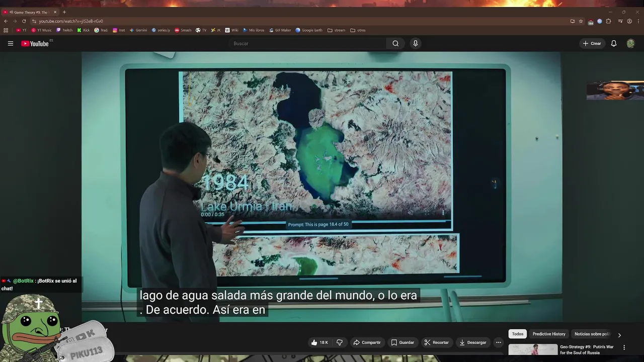Expand the otros bookmarks folder
644x362 pixels.
point(358,30)
